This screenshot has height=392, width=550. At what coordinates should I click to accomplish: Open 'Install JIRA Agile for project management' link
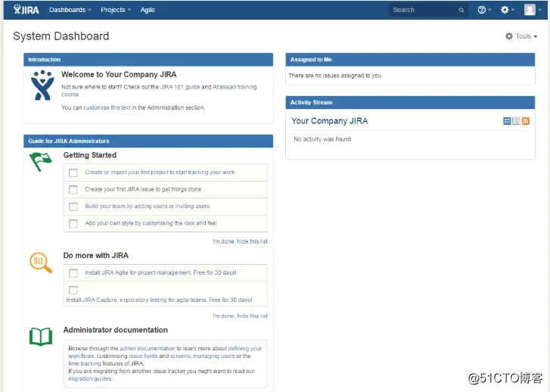[x=160, y=272]
